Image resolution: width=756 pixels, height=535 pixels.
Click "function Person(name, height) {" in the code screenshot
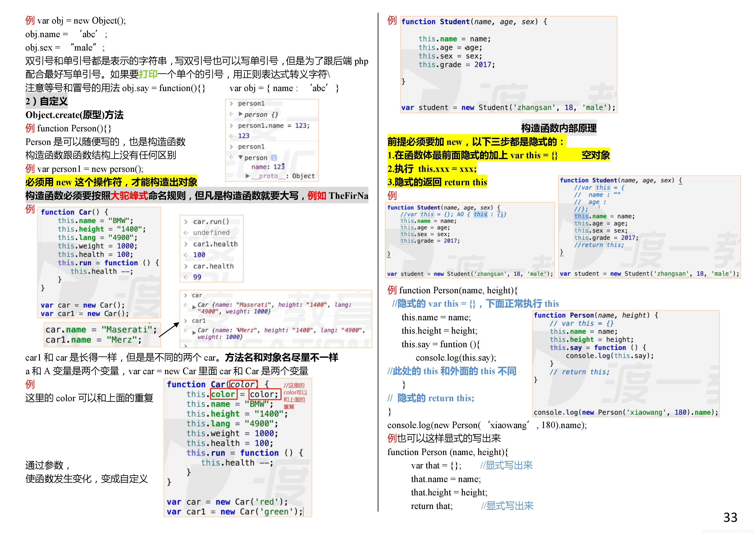(x=596, y=315)
